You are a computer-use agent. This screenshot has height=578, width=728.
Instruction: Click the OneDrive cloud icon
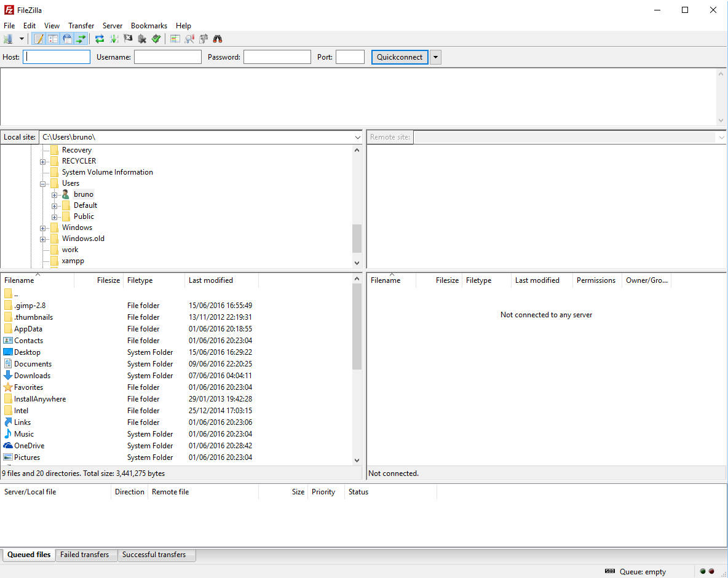coord(8,445)
